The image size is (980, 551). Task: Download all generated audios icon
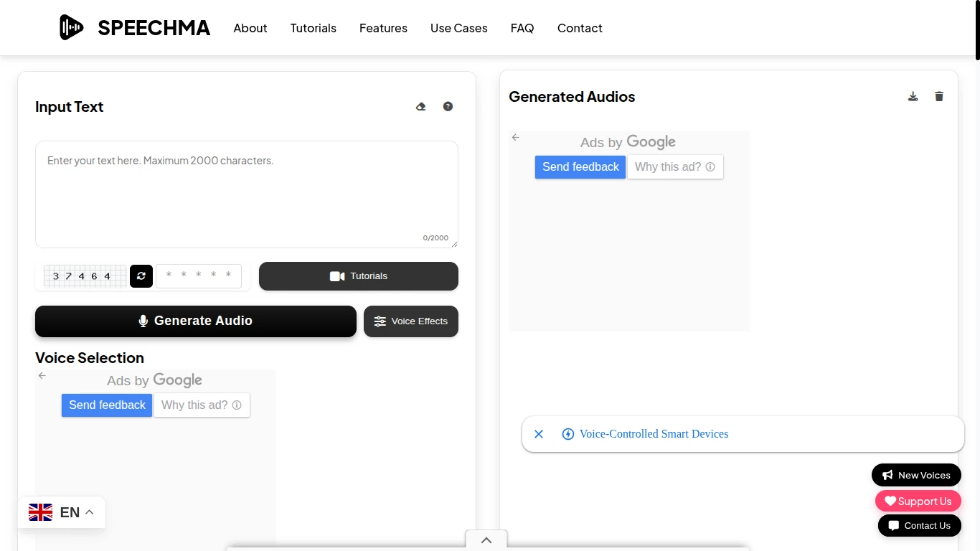(913, 96)
